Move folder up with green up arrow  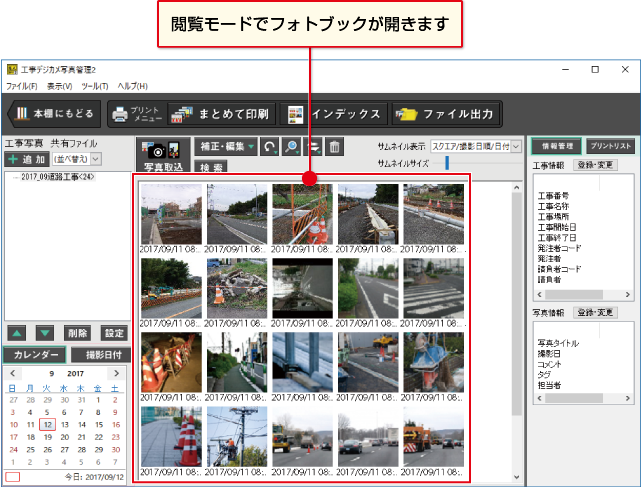(x=19, y=333)
